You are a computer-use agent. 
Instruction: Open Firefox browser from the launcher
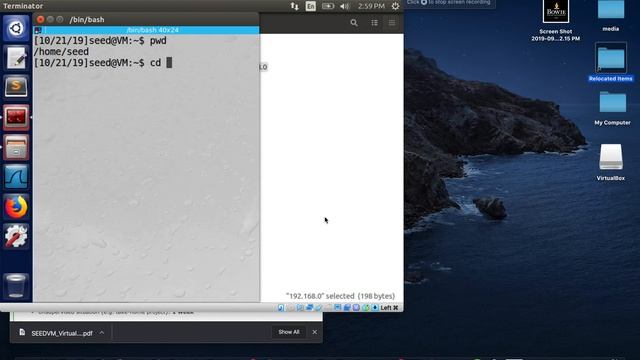16,207
